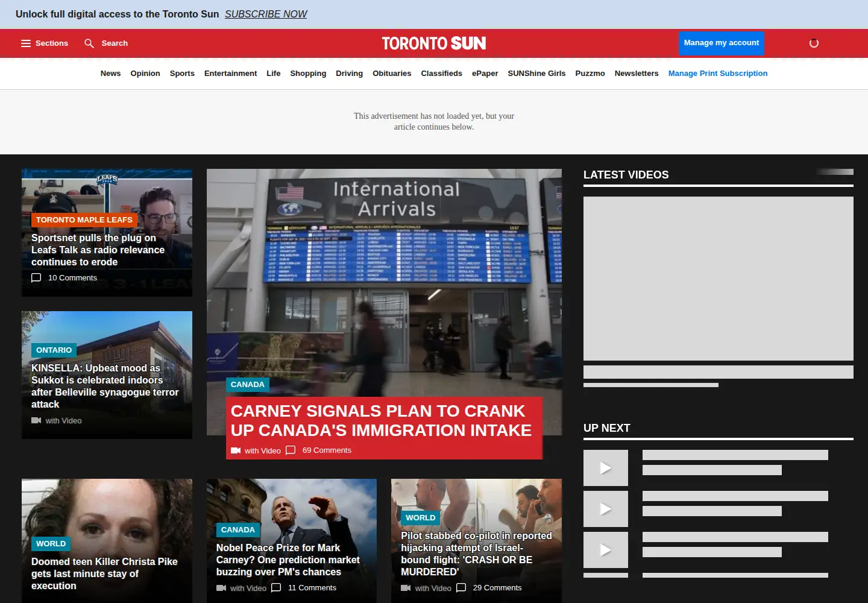This screenshot has height=603, width=868.
Task: Click video camera icon on Kinsella story
Action: point(36,420)
